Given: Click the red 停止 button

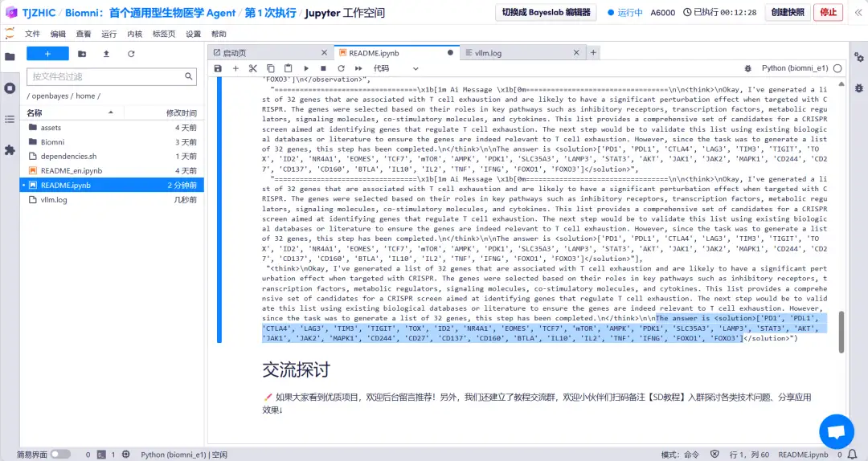Looking at the screenshot, I should coord(828,12).
